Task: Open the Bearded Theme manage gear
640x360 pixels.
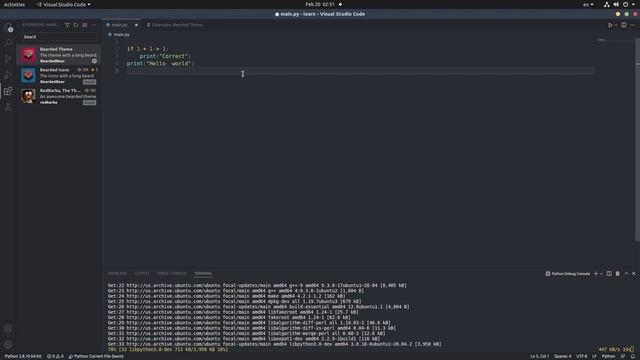Action: (x=94, y=61)
